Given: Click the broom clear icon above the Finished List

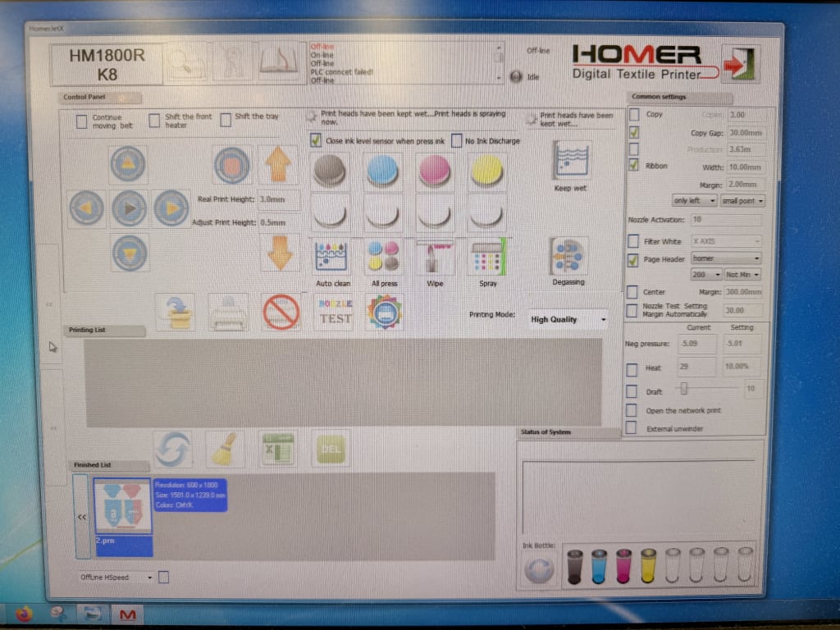Looking at the screenshot, I should click(225, 449).
